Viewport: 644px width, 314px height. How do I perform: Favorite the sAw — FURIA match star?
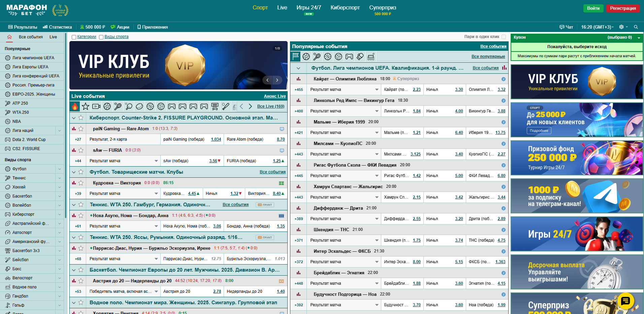click(x=81, y=150)
